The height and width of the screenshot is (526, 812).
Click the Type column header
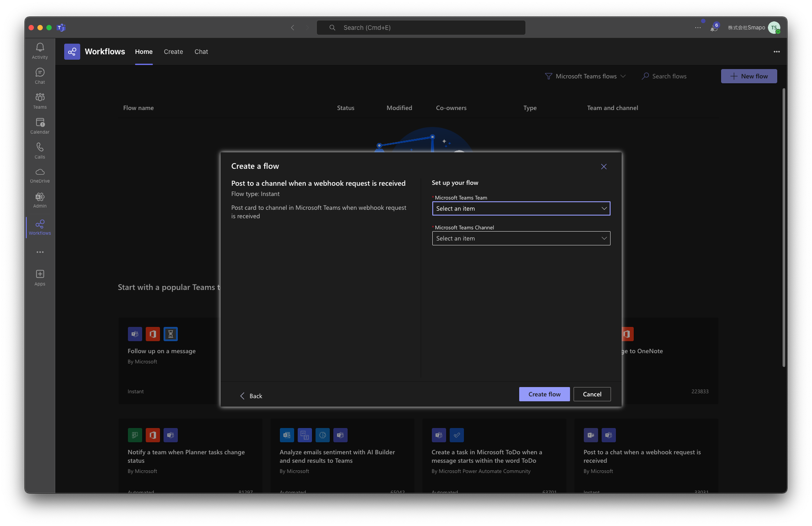530,108
